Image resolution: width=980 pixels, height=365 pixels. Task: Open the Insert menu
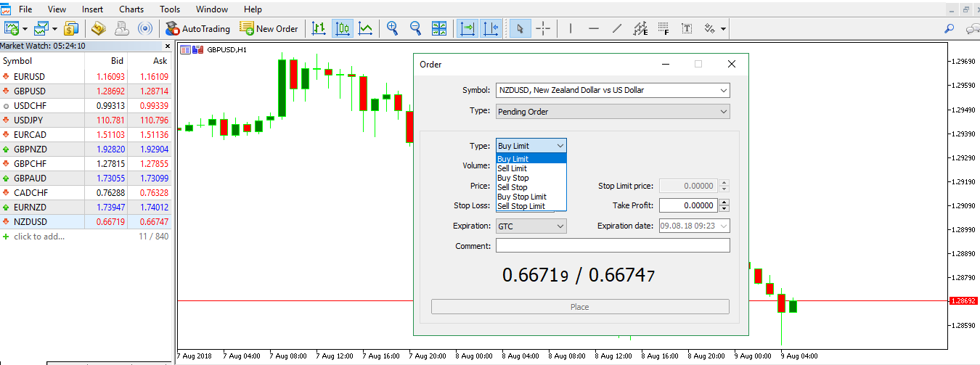tap(92, 9)
